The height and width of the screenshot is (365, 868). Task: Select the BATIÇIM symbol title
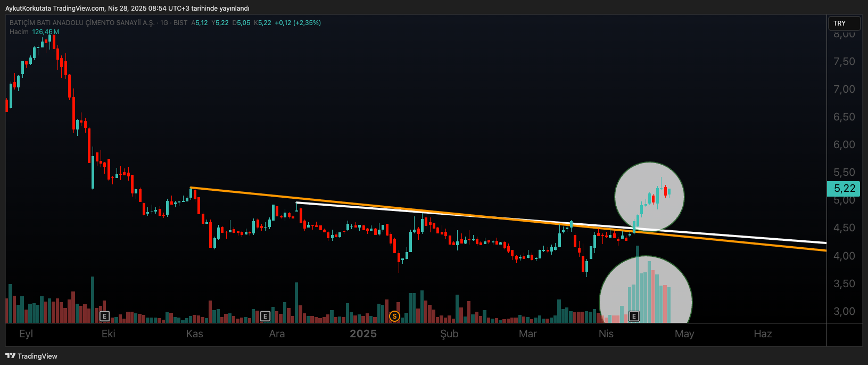tap(82, 23)
